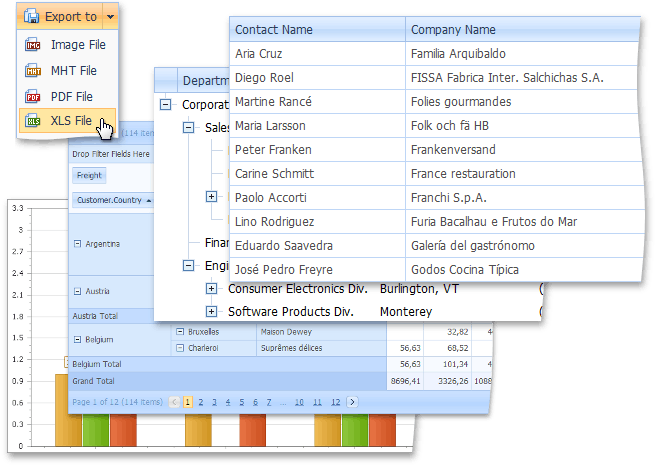Click the France restauration cell
Image resolution: width=658 pixels, height=466 pixels.
524,174
